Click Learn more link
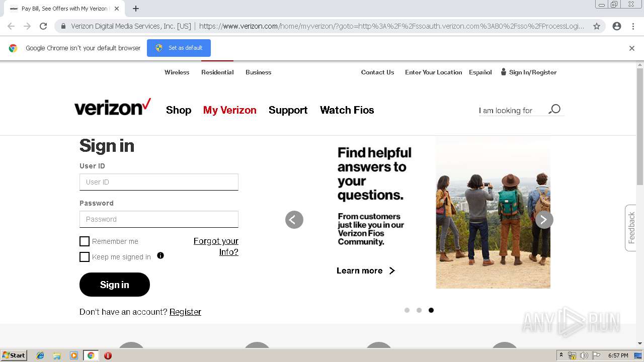This screenshot has height=362, width=644. [x=366, y=270]
